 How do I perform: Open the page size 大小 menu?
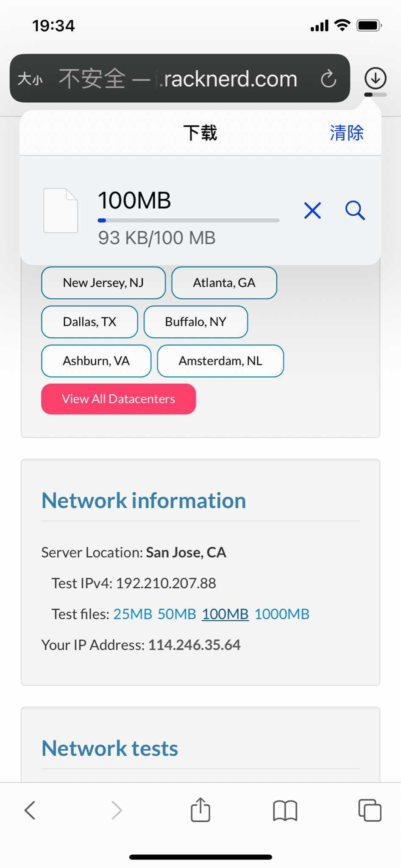30,79
